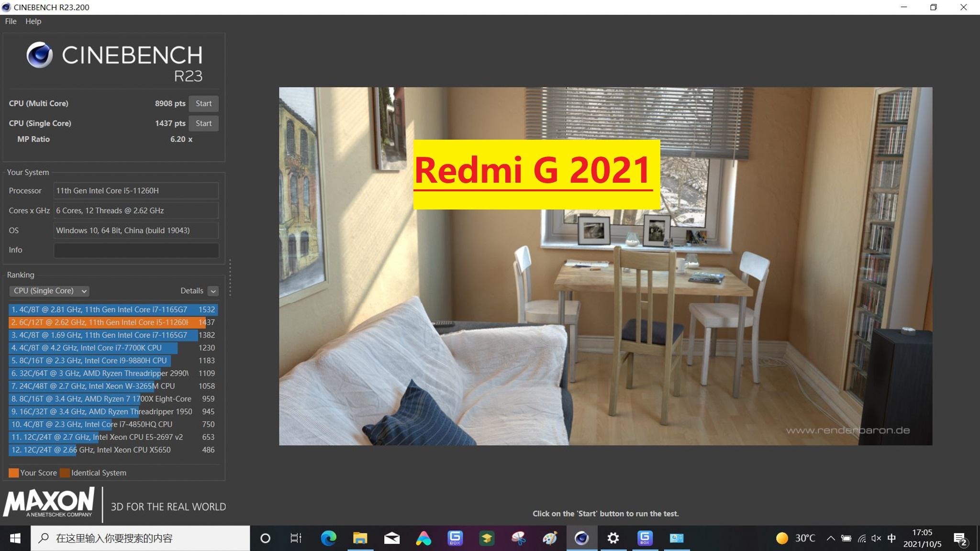Select ranking entry AMD Ryzen 7 1700X
The image size is (980, 551).
[x=113, y=399]
